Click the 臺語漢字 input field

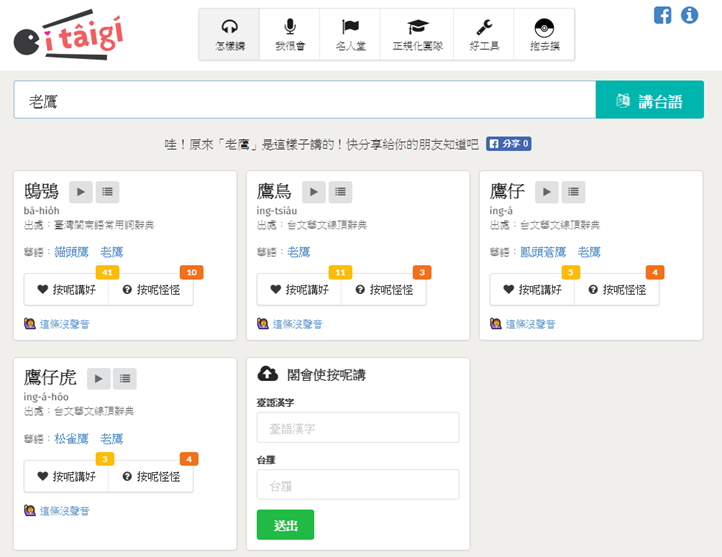(x=357, y=428)
